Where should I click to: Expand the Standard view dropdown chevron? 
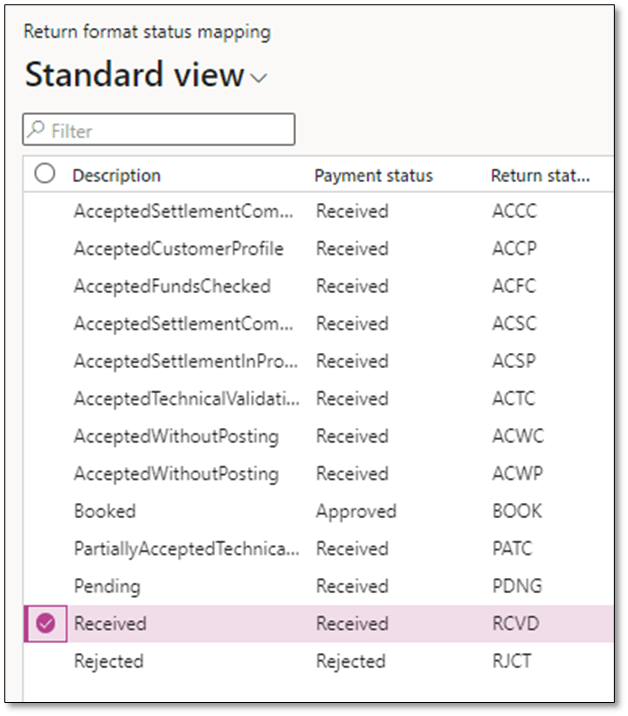(260, 79)
